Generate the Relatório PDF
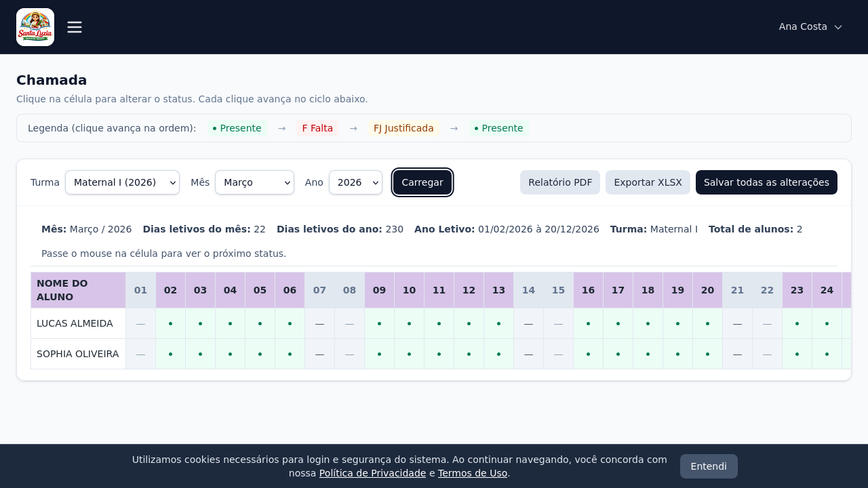The height and width of the screenshot is (488, 868). (560, 182)
